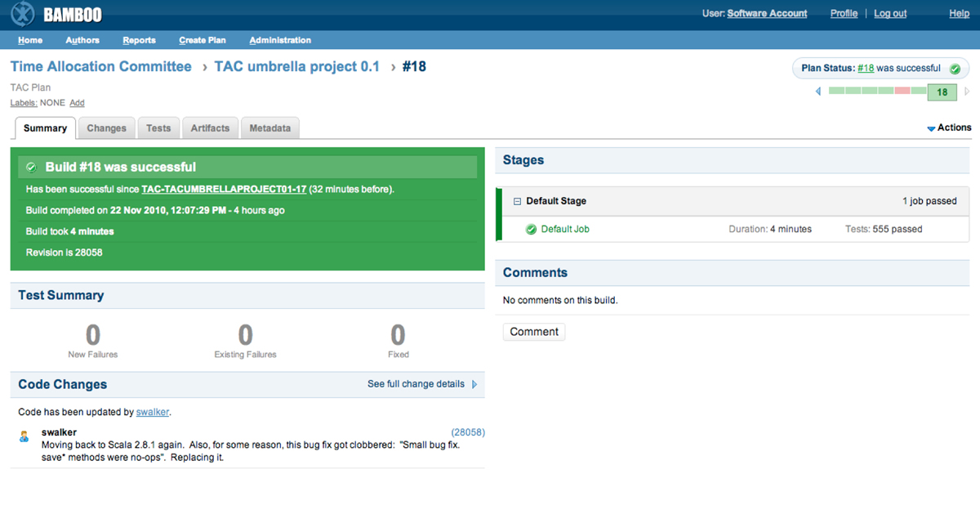980x510 pixels.
Task: Click the Bamboo logo icon
Action: point(24,14)
